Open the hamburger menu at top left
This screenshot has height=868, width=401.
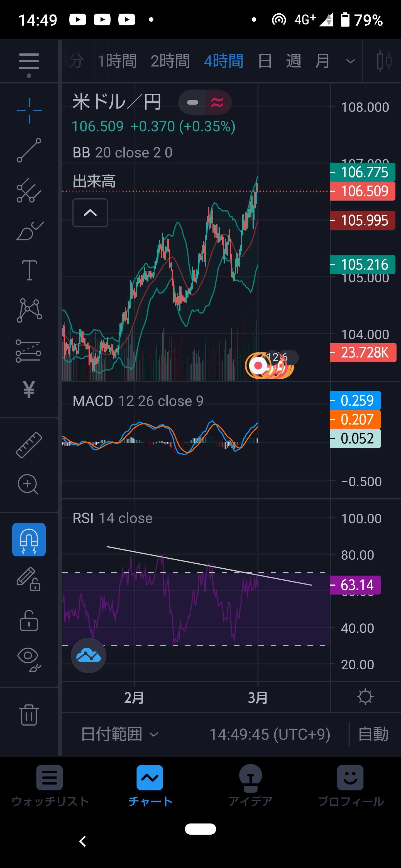click(x=29, y=62)
